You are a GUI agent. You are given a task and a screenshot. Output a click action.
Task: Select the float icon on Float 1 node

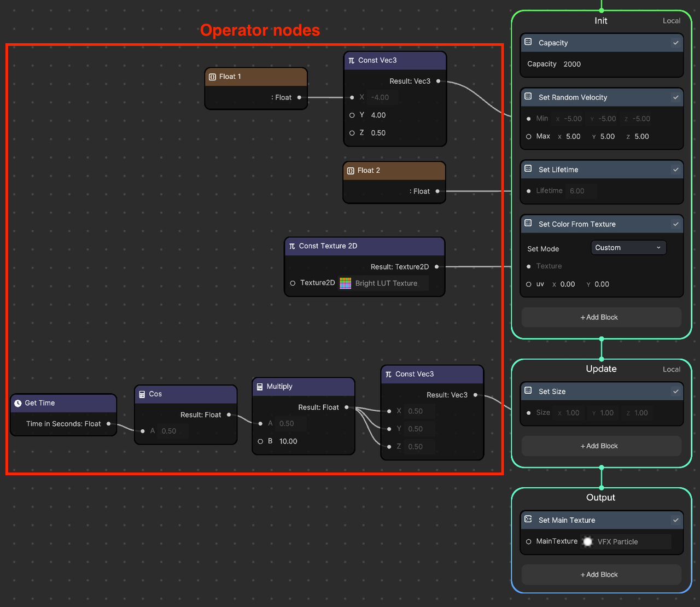tap(212, 77)
